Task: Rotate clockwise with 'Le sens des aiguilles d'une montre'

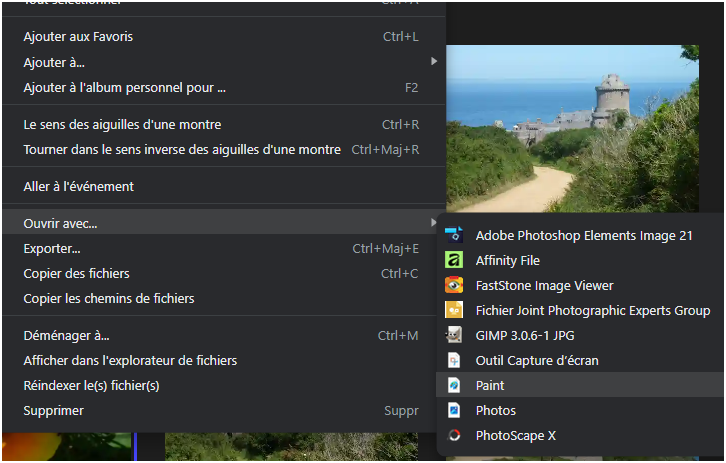Action: (x=122, y=125)
